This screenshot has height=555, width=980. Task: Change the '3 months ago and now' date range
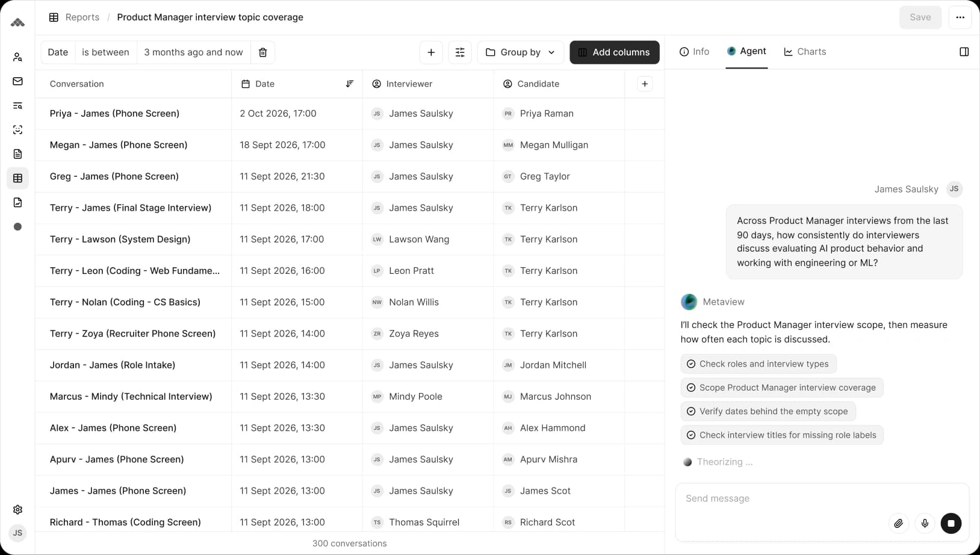193,52
